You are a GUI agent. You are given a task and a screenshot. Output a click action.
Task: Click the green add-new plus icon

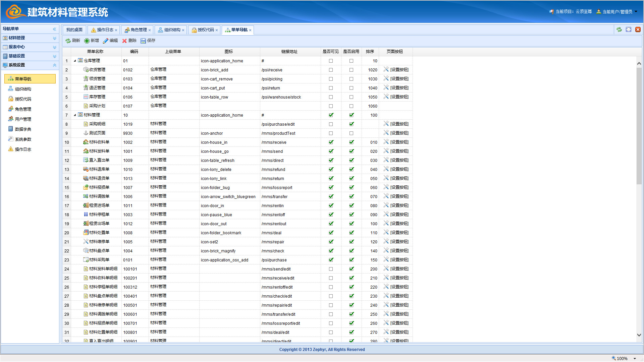(x=87, y=41)
